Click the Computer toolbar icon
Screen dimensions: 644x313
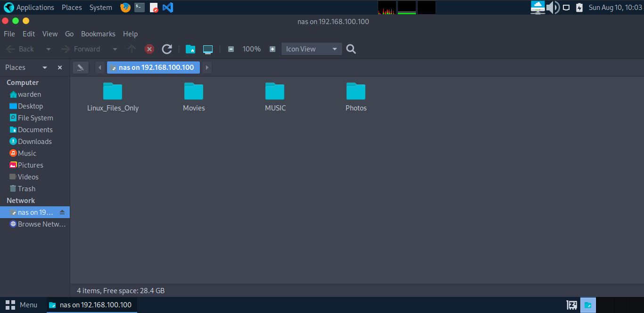pyautogui.click(x=208, y=49)
